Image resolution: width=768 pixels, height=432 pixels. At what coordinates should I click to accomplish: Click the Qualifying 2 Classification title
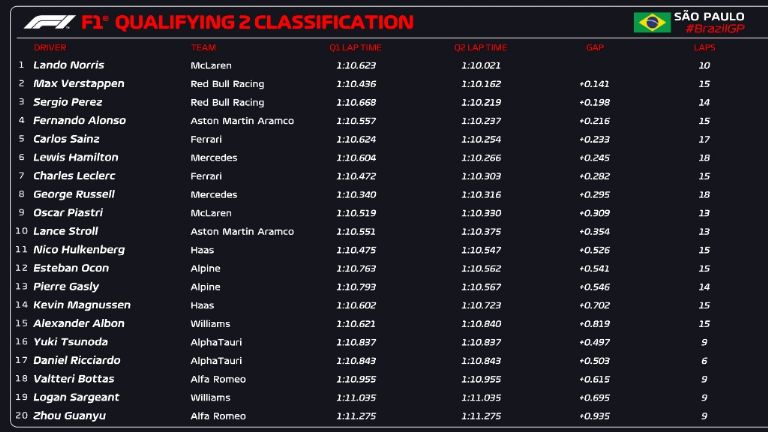coord(263,22)
